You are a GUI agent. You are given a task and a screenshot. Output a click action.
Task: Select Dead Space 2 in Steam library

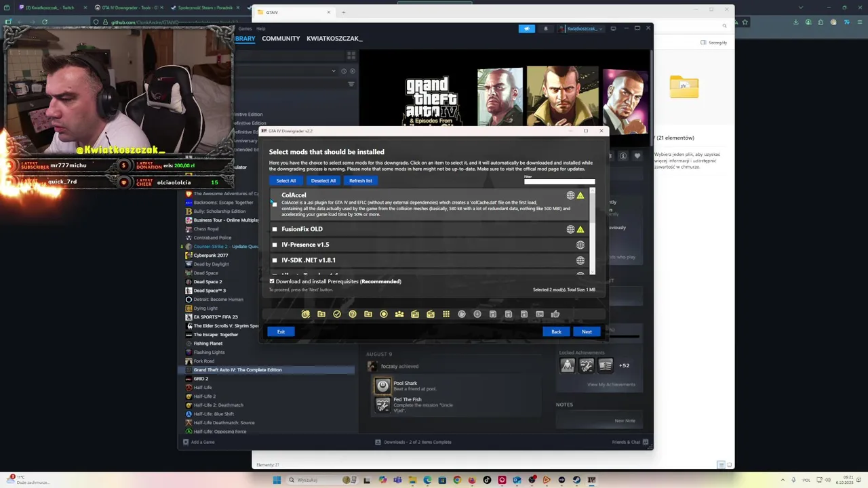208,282
